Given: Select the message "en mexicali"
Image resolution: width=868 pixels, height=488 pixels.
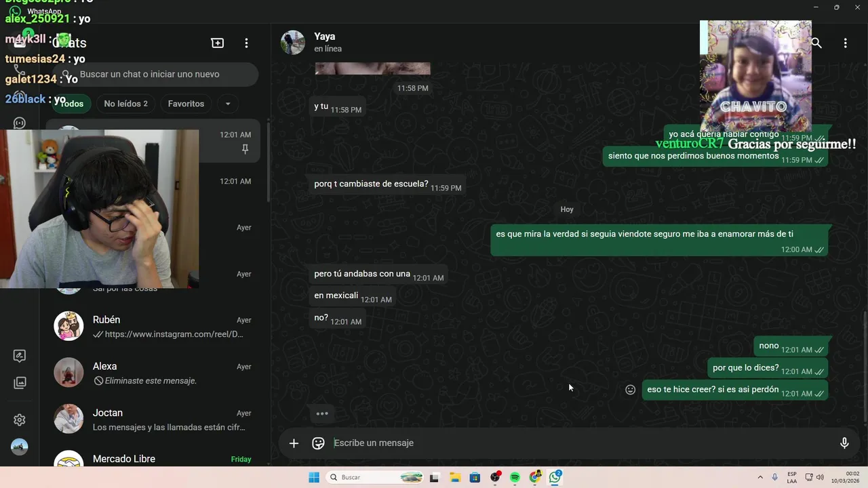Looking at the screenshot, I should click(353, 296).
